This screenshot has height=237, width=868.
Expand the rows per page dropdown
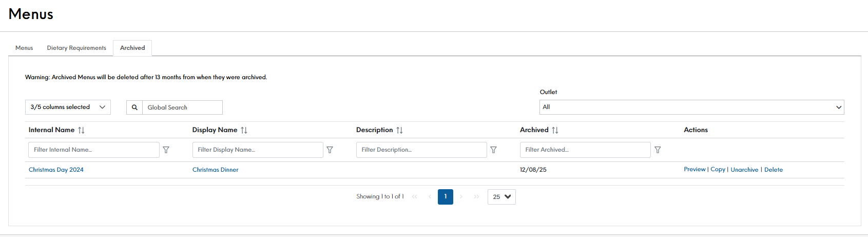pos(501,197)
